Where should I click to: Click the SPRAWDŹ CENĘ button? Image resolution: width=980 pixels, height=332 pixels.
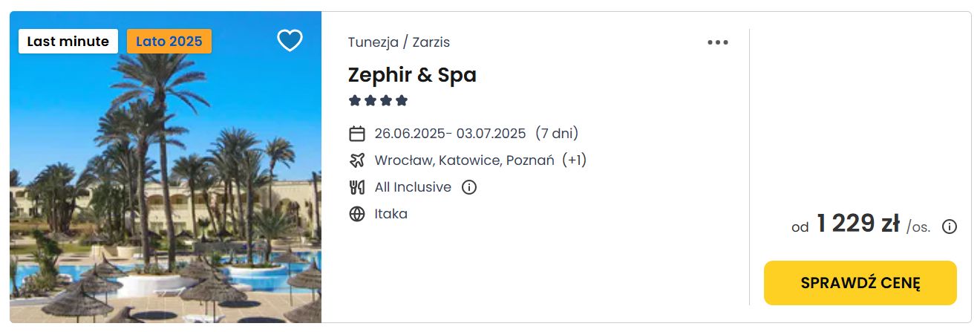[x=860, y=283]
